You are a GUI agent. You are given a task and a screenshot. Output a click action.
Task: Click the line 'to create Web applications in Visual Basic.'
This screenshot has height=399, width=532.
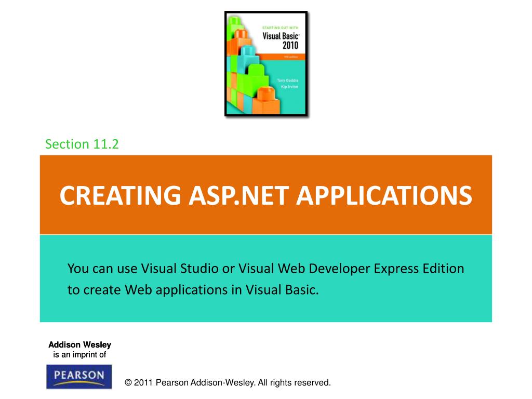[193, 290]
